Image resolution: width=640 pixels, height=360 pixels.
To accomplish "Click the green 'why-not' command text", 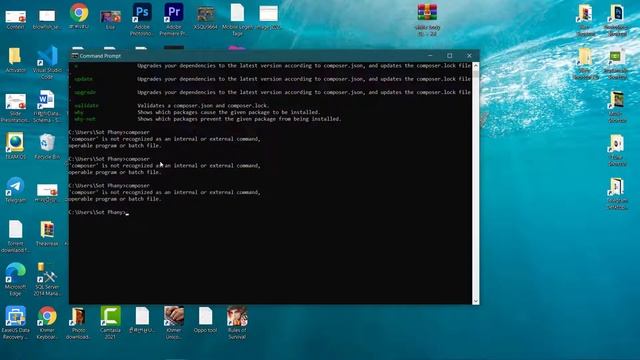I will tap(85, 119).
